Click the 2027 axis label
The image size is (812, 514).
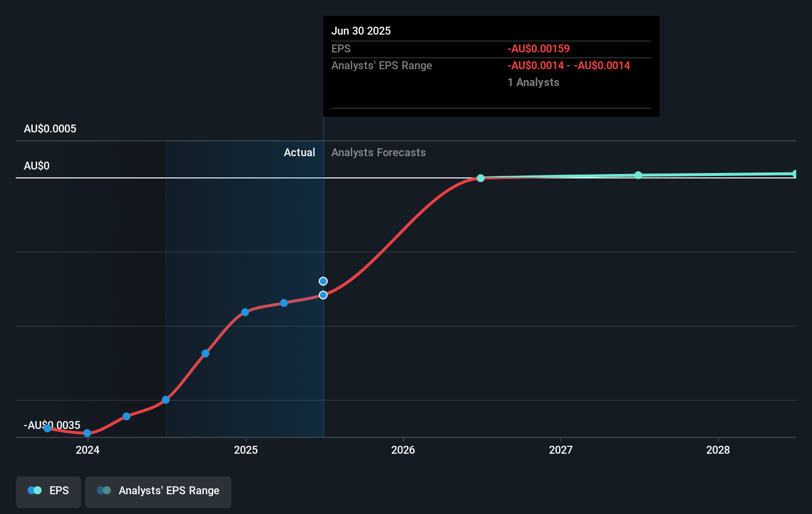560,450
